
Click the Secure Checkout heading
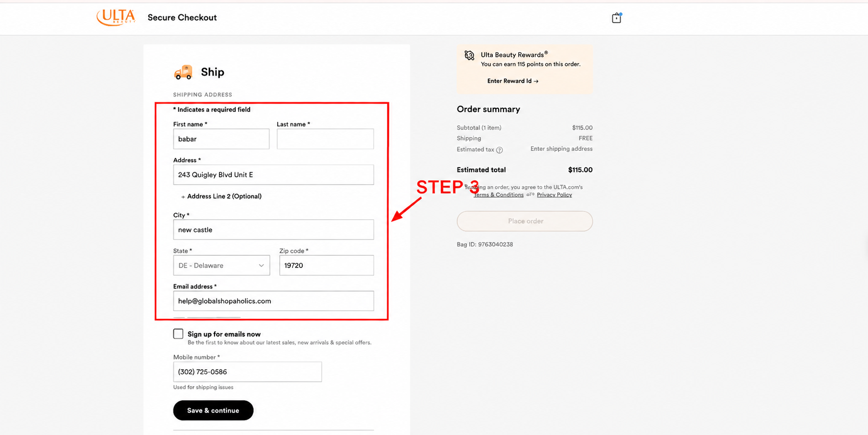tap(182, 18)
